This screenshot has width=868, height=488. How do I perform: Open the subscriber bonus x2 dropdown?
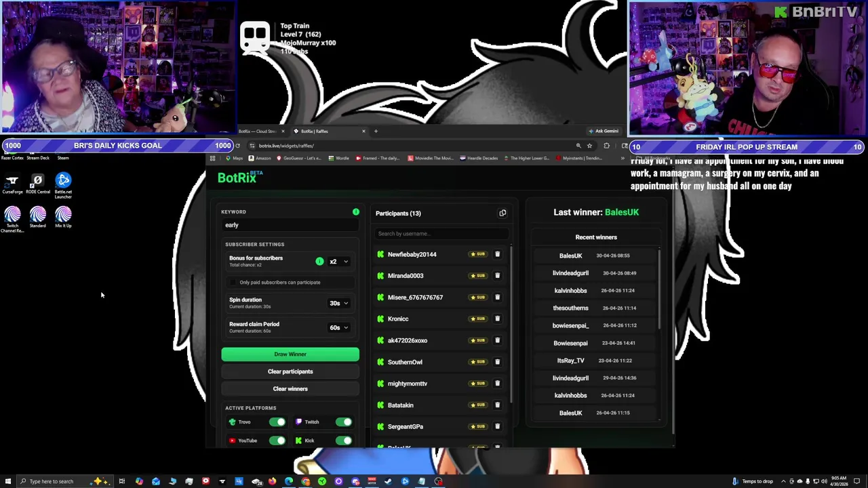(x=339, y=262)
